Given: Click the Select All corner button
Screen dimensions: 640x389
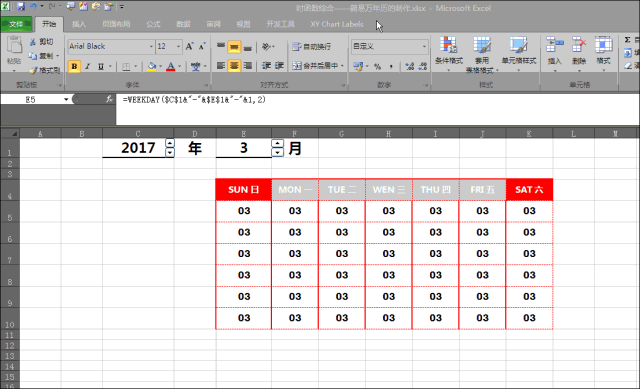Looking at the screenshot, I should click(10, 133).
